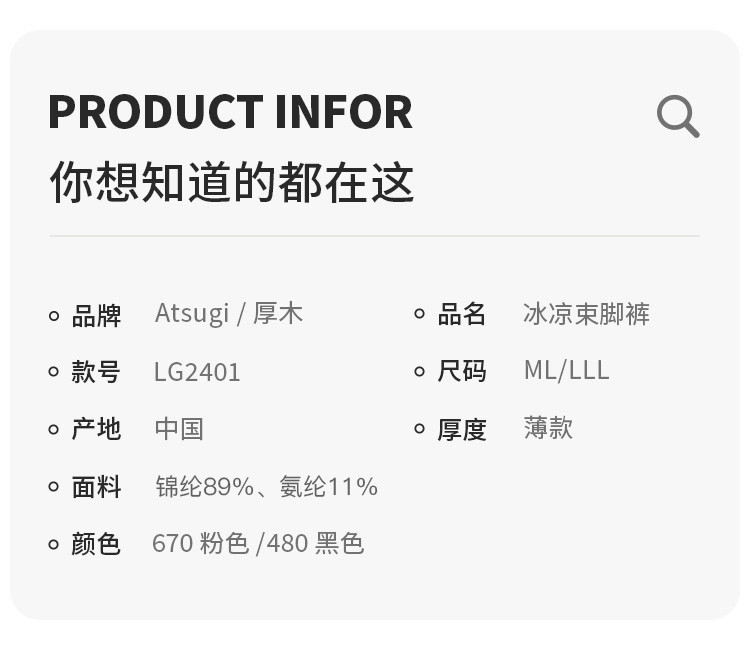Click the 冰凉束脚裤 product name
Viewport: 750px width, 651px height.
click(586, 314)
